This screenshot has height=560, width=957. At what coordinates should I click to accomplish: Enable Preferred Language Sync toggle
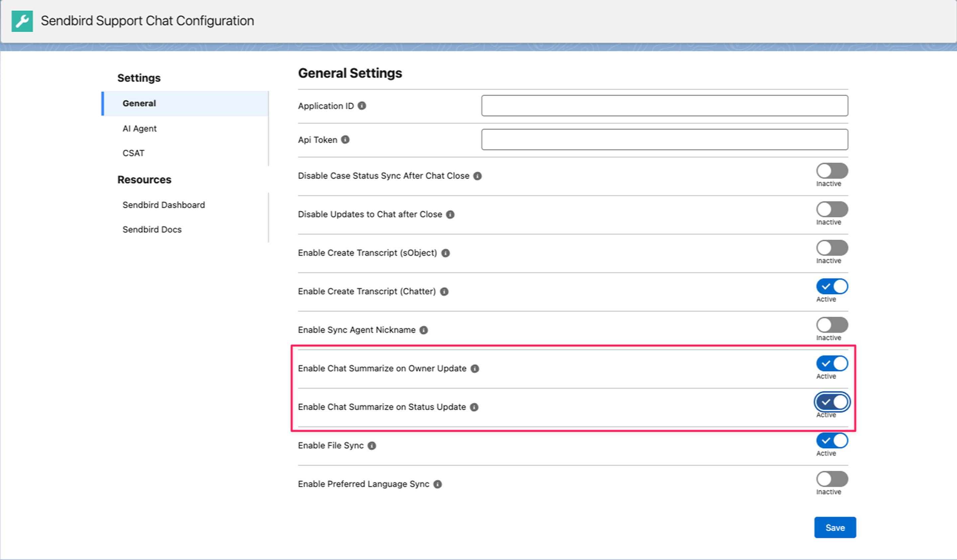pos(832,479)
